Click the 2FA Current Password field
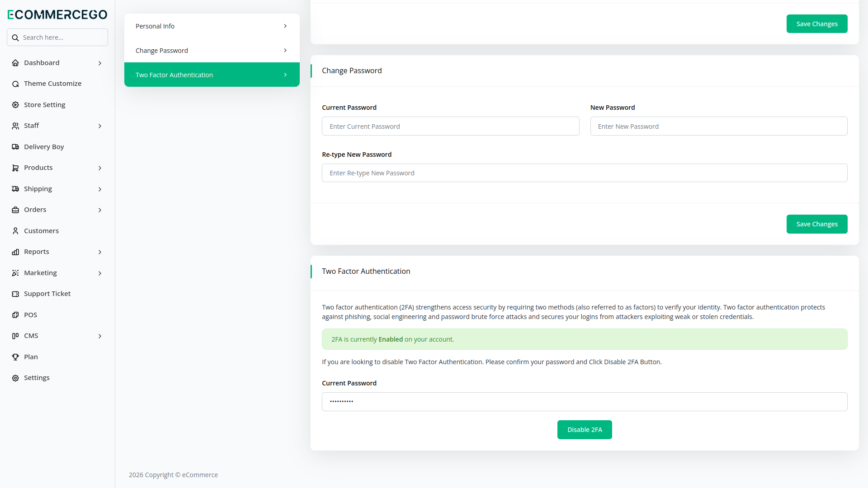This screenshot has height=488, width=868. click(585, 402)
